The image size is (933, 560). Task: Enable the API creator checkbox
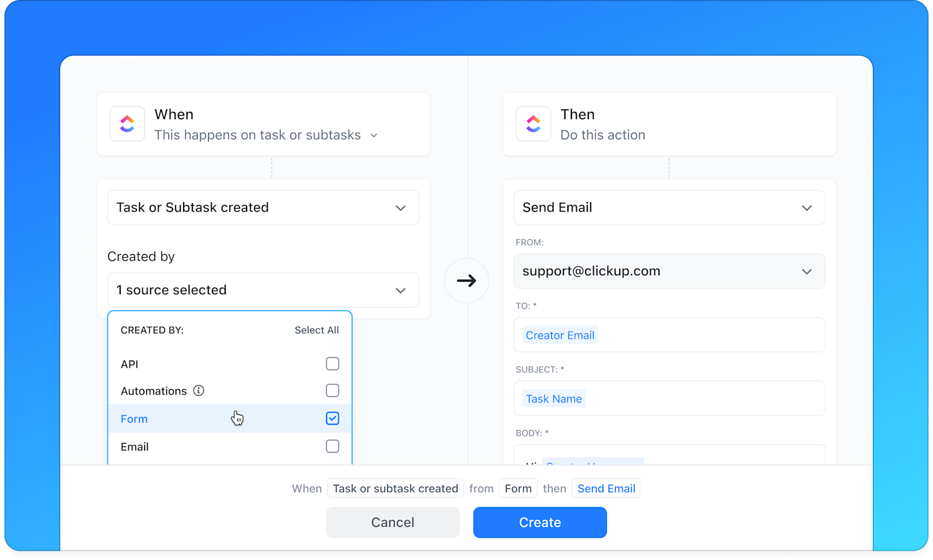(x=332, y=363)
